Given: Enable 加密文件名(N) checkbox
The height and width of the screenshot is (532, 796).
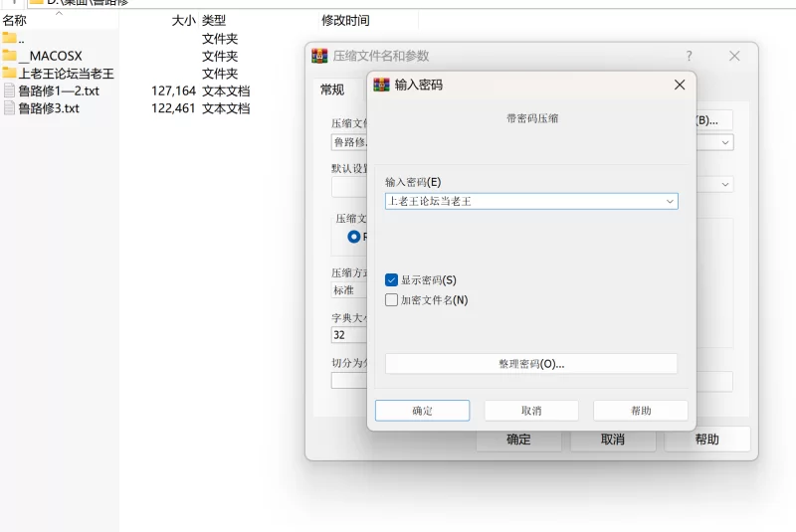Looking at the screenshot, I should click(391, 299).
